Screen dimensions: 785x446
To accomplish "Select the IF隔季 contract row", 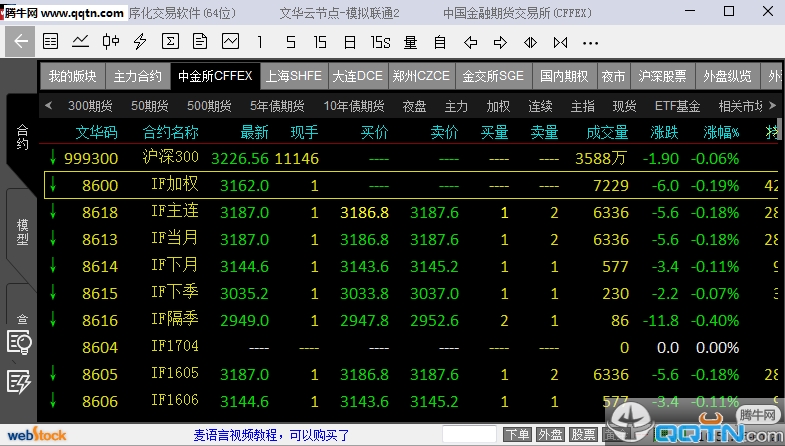I will 408,320.
